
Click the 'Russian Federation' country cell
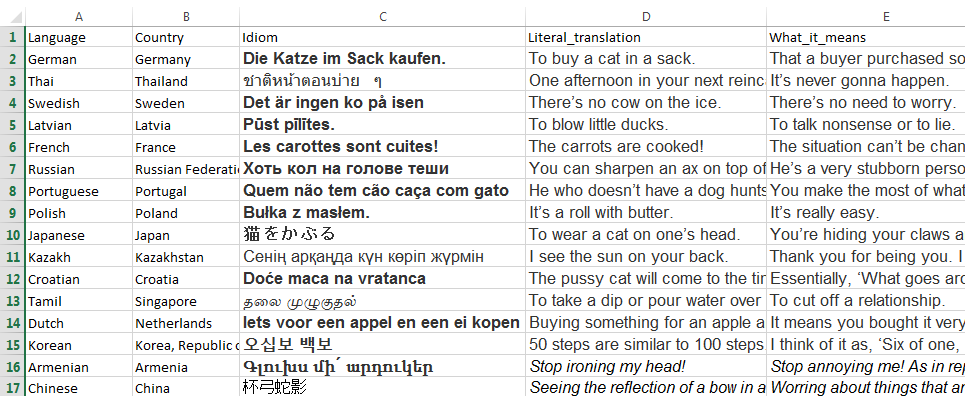click(186, 169)
